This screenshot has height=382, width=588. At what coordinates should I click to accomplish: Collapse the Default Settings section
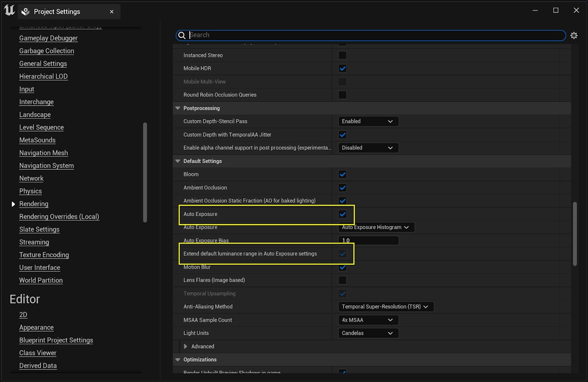tap(177, 161)
